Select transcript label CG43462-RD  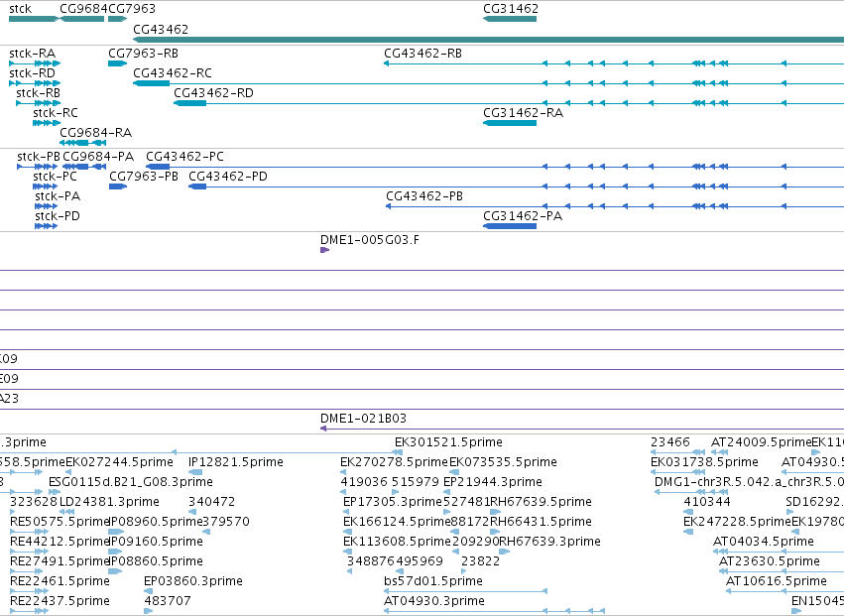coord(213,92)
